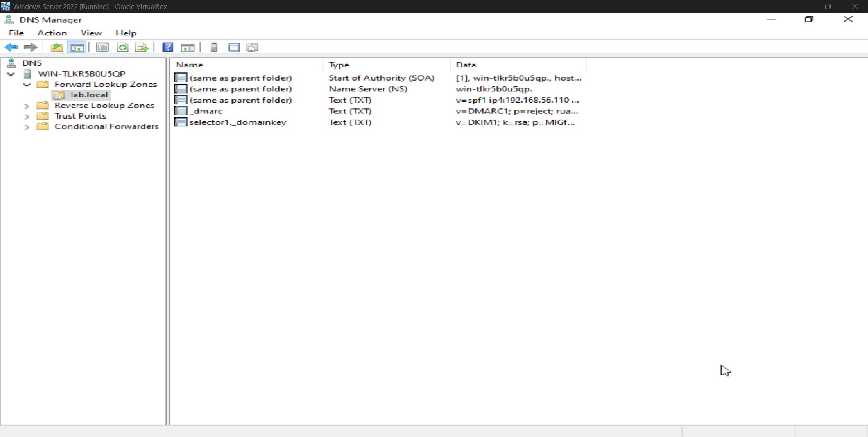The height and width of the screenshot is (437, 868).
Task: Minimize the VirtualBox window
Action: 802,6
